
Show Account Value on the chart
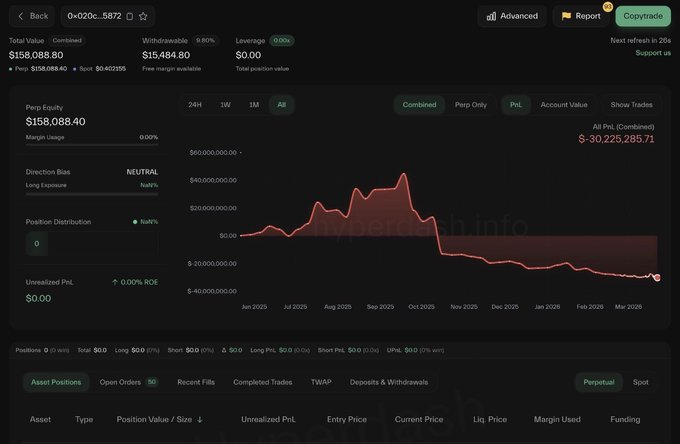pos(564,105)
